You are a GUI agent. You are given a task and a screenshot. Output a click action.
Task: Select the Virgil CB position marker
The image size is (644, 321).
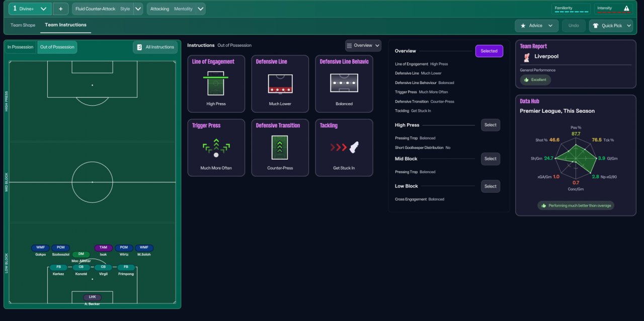pyautogui.click(x=103, y=267)
